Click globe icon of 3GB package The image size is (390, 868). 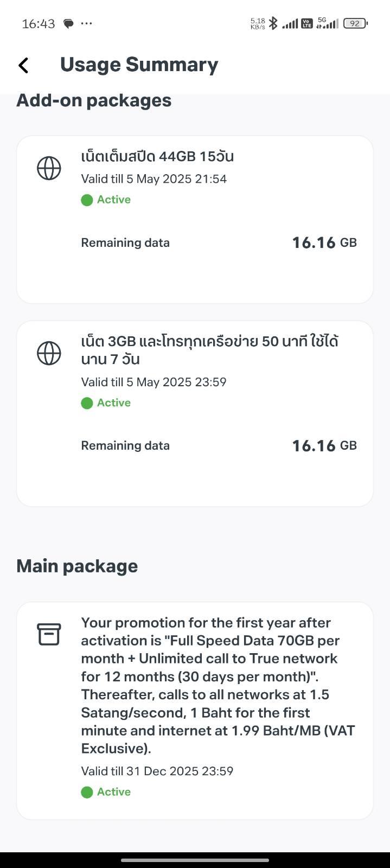click(x=49, y=353)
